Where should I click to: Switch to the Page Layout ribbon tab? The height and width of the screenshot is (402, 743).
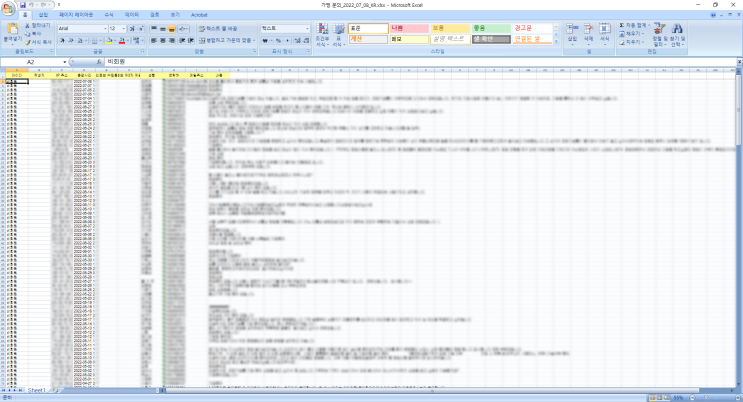76,15
